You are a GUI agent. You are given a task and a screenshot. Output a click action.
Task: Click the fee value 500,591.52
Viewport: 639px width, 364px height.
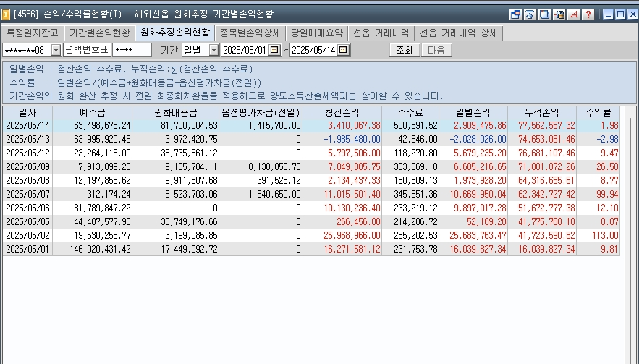415,125
